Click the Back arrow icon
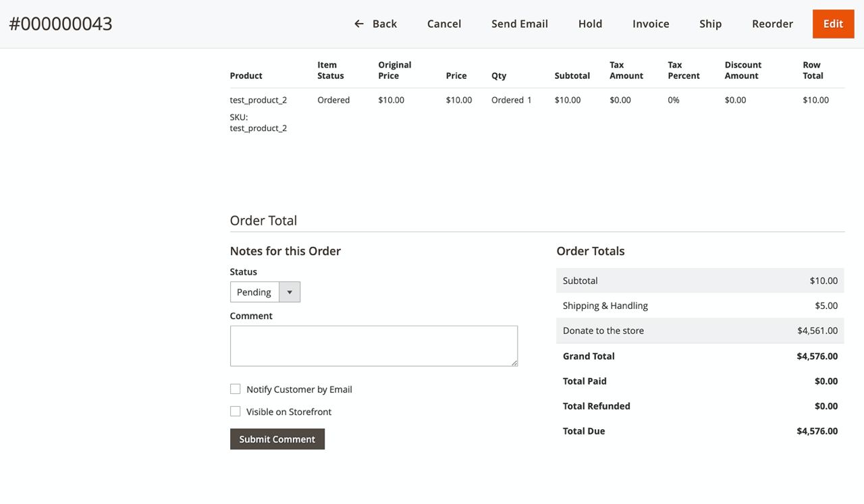 pos(358,24)
